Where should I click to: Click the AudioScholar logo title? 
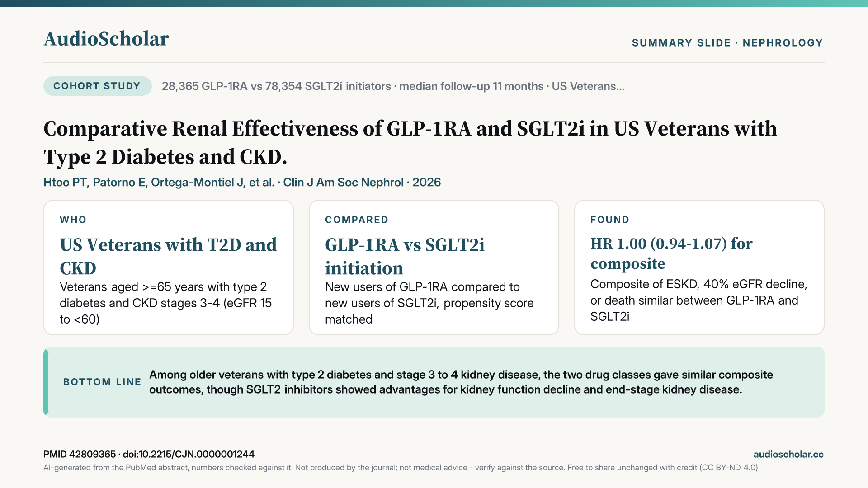coord(106,39)
